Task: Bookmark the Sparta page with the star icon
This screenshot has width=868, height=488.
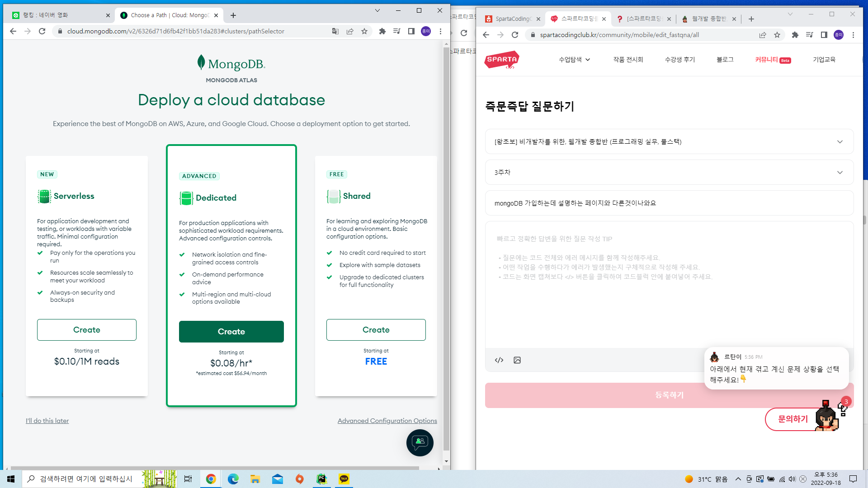Action: pos(777,35)
